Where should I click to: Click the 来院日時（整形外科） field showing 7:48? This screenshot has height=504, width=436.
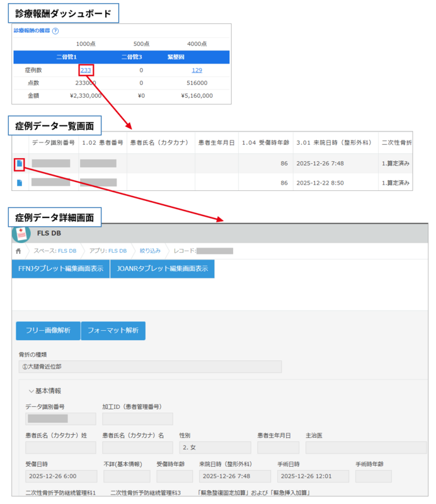(x=235, y=476)
